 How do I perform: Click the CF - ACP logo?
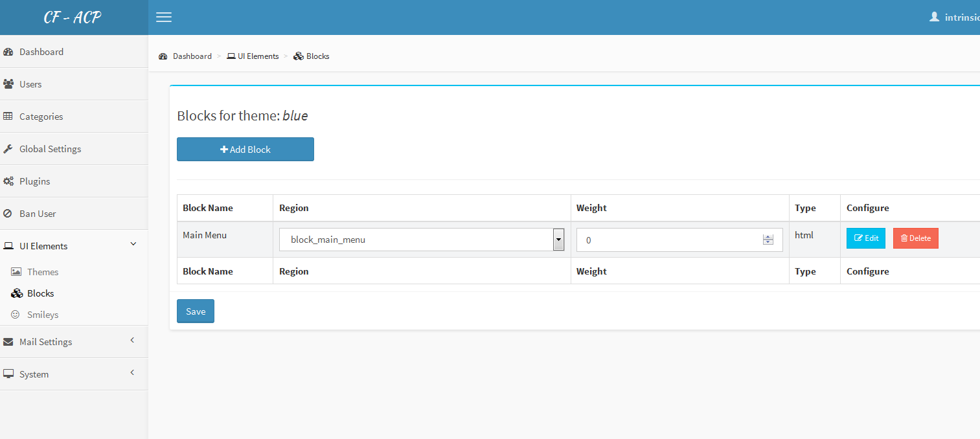[73, 17]
